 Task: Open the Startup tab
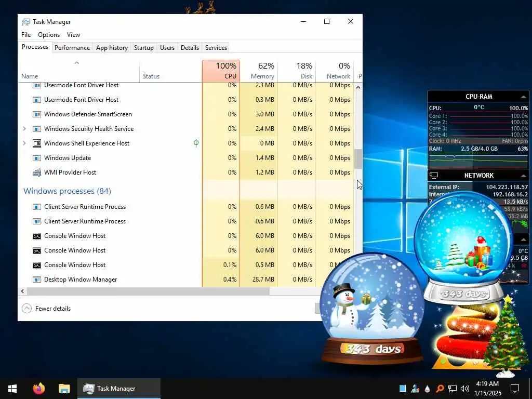click(x=143, y=48)
